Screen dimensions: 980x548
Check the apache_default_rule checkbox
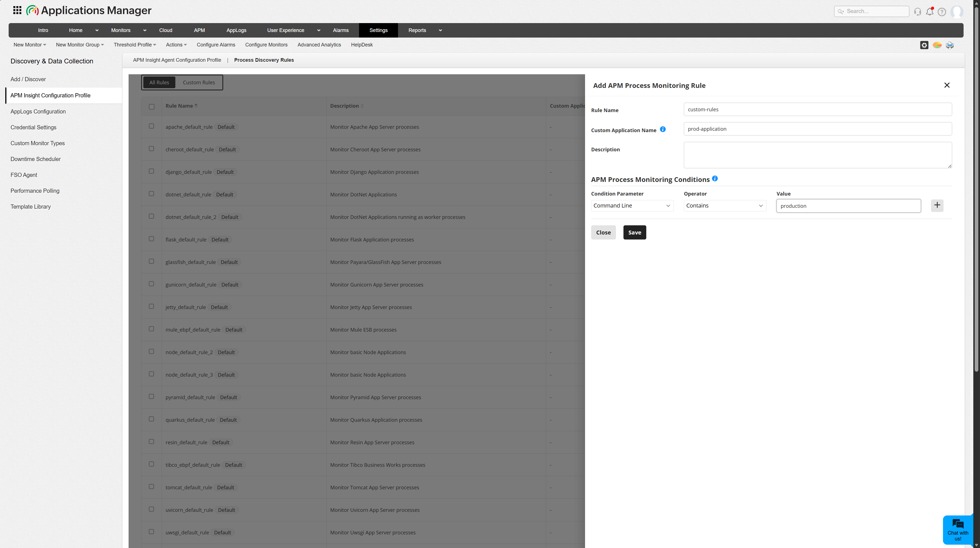click(x=151, y=126)
